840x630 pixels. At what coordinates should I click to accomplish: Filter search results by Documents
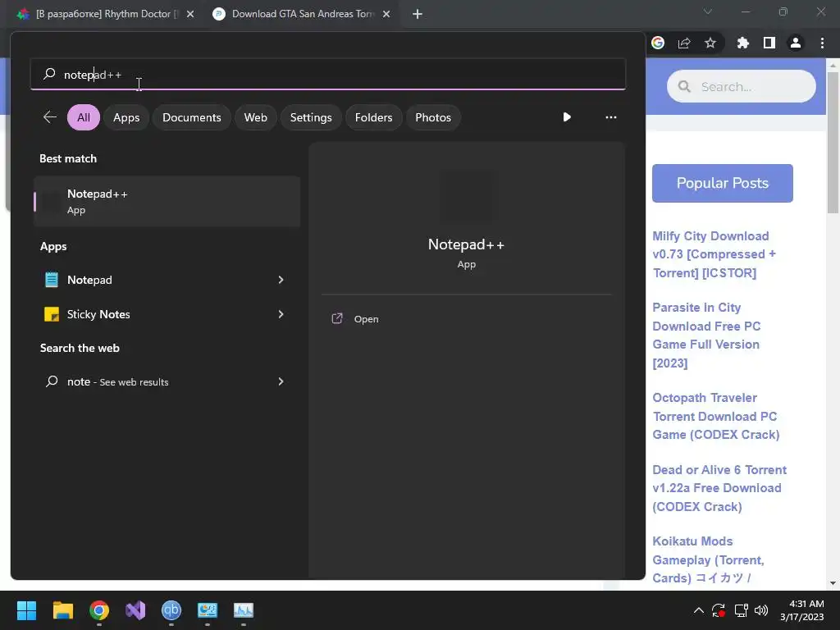click(x=192, y=117)
